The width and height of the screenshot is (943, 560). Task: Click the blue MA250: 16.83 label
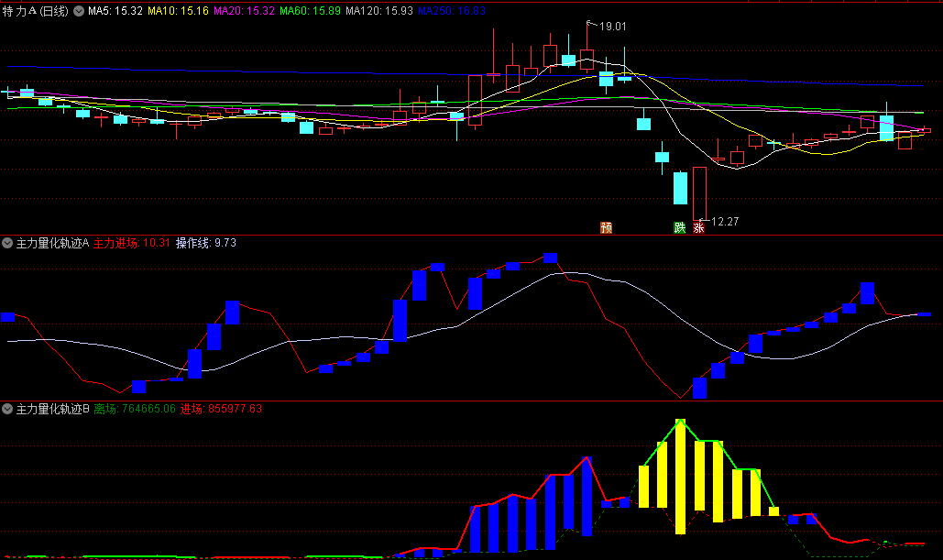(451, 11)
